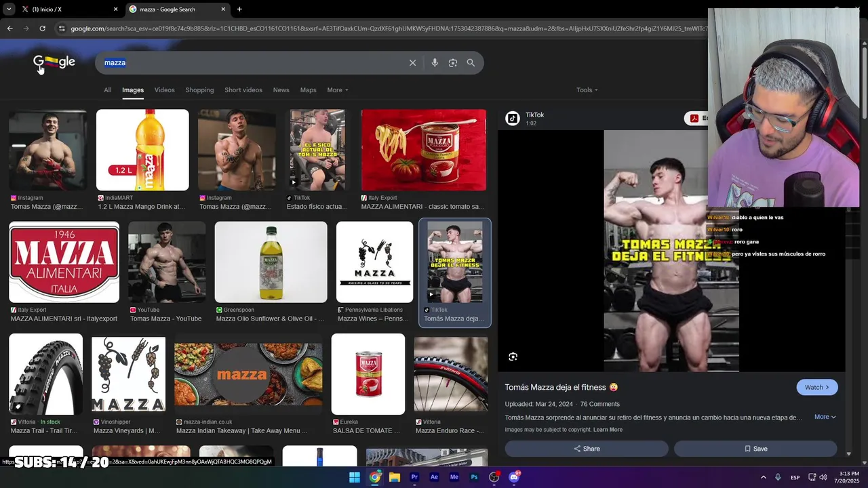Switch to the Inicio / X browser tab
This screenshot has width=868, height=488.
click(68, 9)
